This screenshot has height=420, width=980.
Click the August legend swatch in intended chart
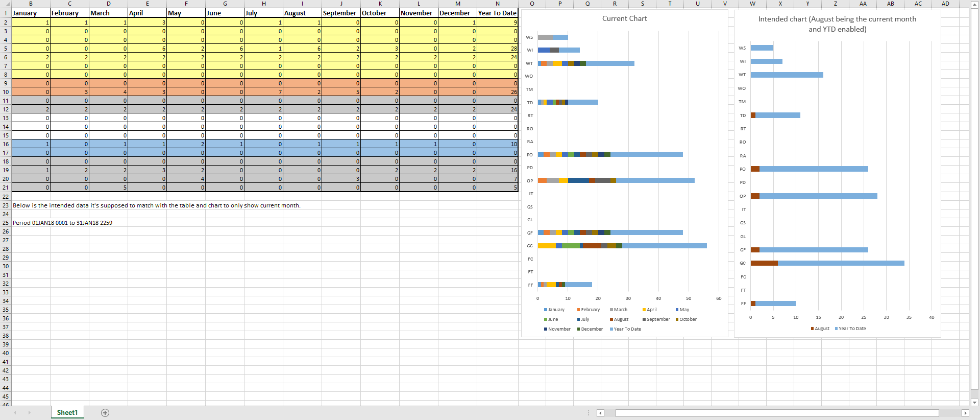[812, 329]
